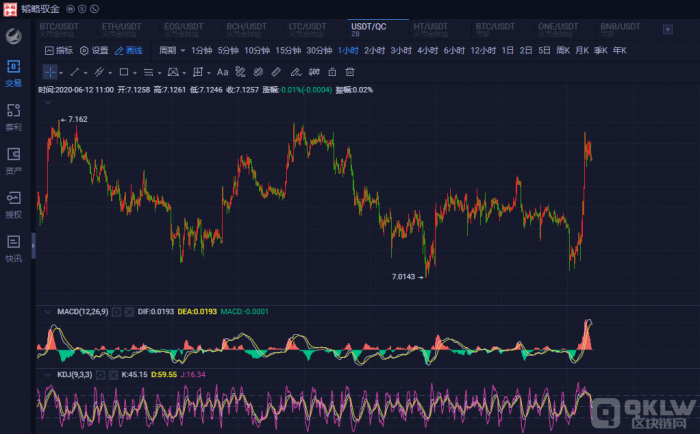
Task: Open the 设置 chart settings
Action: pyautogui.click(x=94, y=50)
